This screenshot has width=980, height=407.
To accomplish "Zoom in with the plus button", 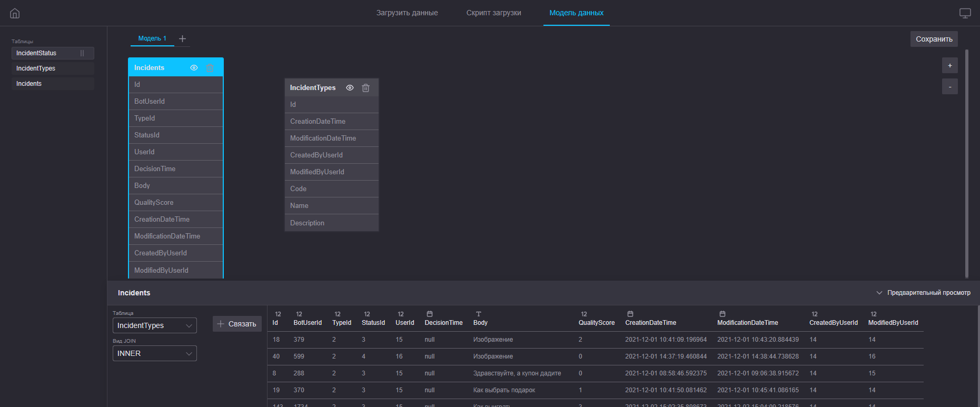I will [949, 66].
